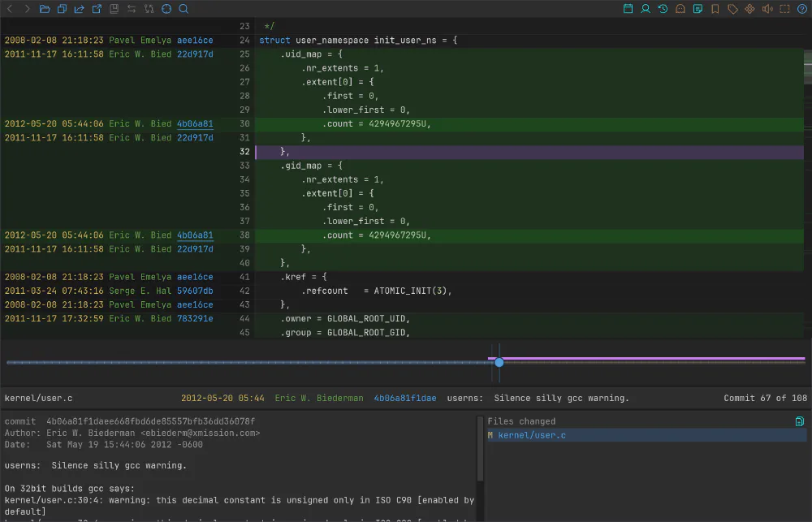Click '.owner = GLOBAL_ROOT_UID,' code line
812x522 pixels.
click(345, 318)
